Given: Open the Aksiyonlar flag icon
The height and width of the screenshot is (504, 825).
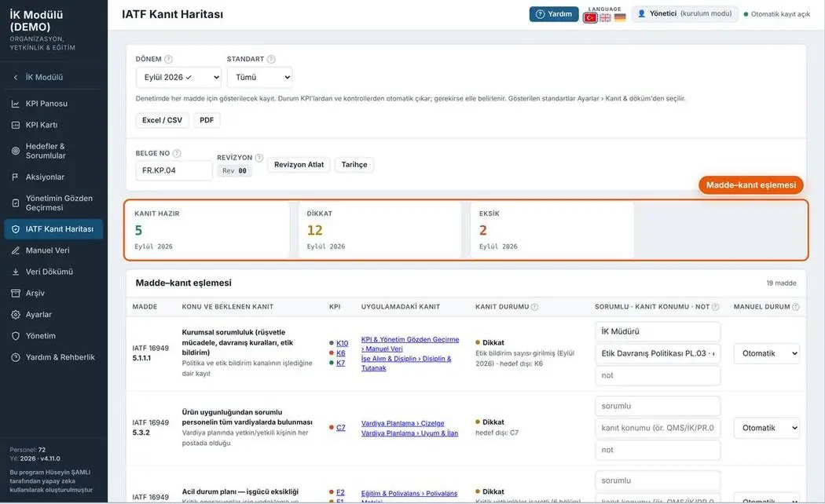Looking at the screenshot, I should tap(15, 177).
